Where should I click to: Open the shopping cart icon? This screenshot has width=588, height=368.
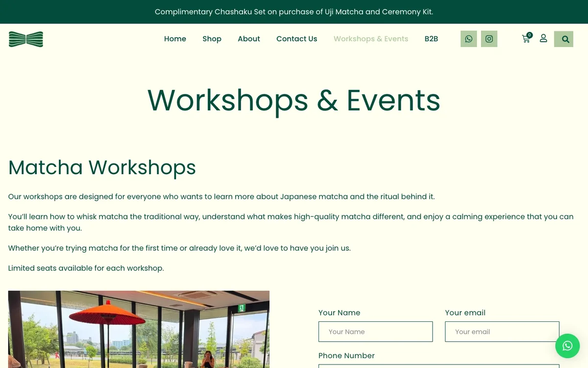[x=526, y=39]
